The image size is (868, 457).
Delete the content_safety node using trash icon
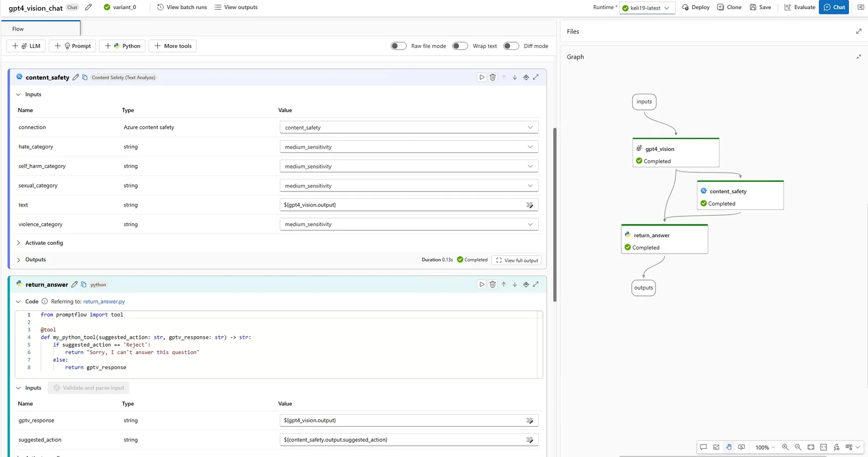[493, 78]
